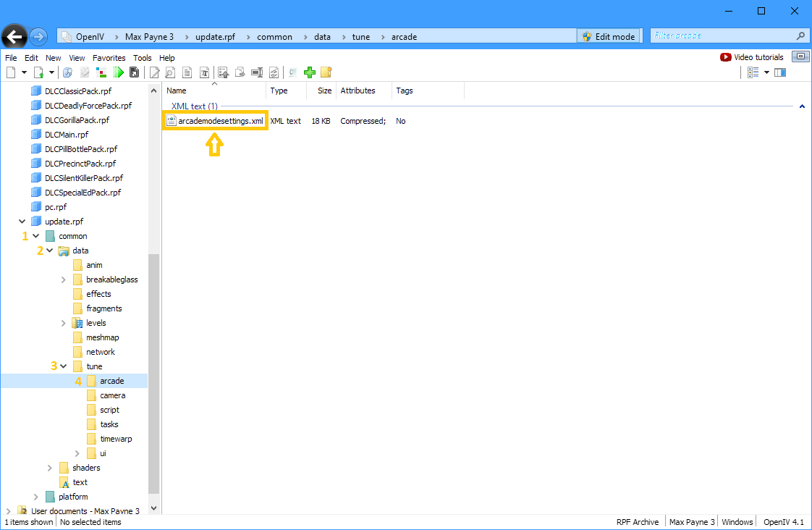This screenshot has height=530, width=812.
Task: Expand the breakableglass folder
Action: [63, 279]
